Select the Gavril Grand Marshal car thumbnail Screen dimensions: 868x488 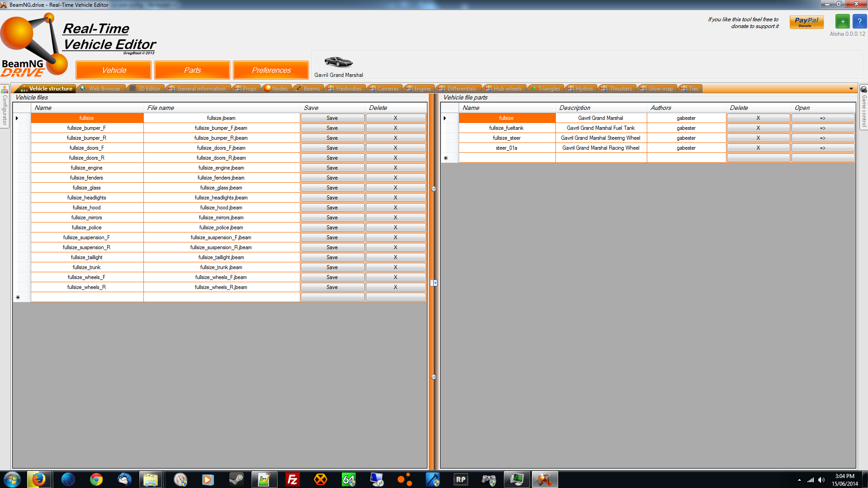click(x=338, y=66)
